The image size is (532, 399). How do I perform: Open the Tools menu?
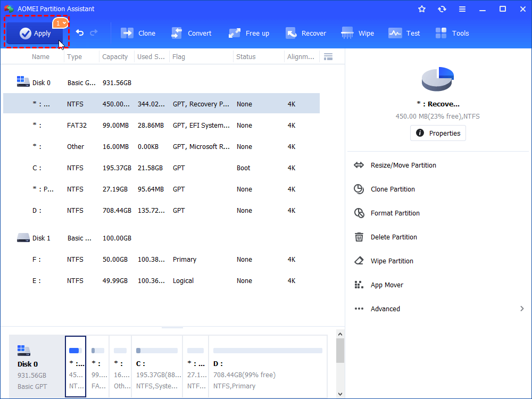[x=452, y=33]
